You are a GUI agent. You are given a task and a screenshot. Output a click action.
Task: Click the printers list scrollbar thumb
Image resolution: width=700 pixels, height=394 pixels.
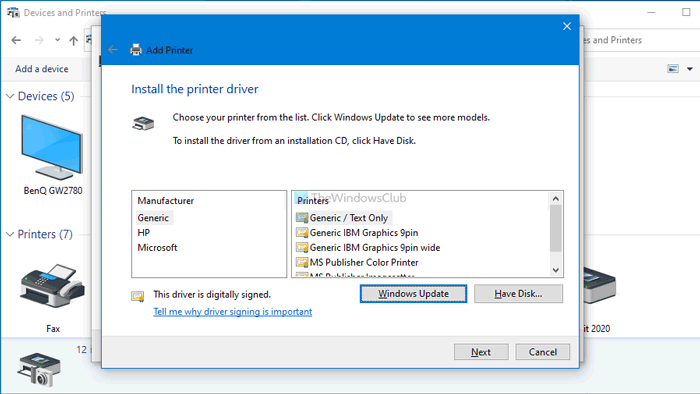[x=555, y=229]
